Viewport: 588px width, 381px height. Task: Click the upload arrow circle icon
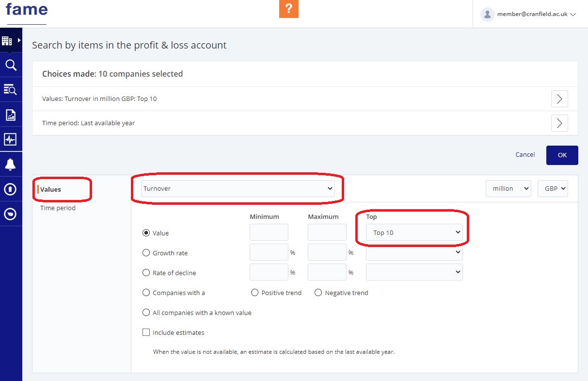(11, 189)
